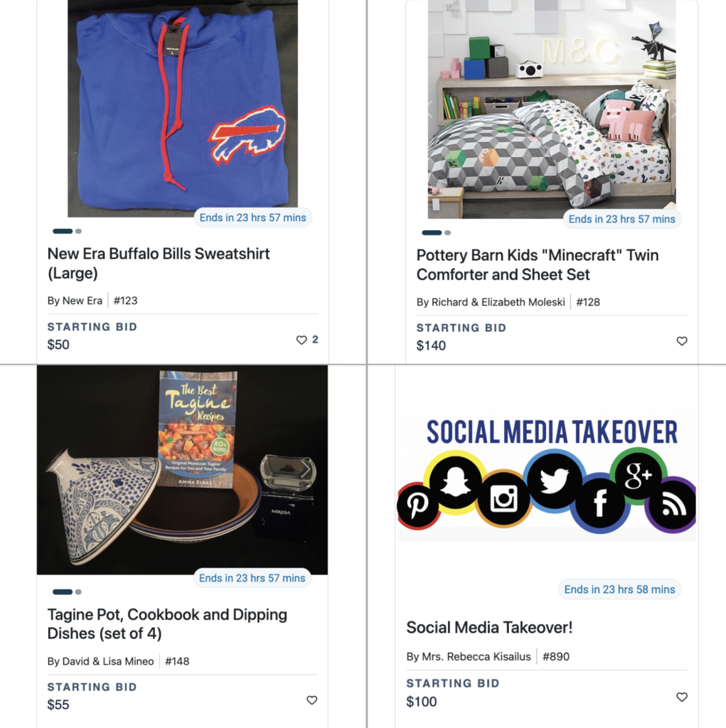
Task: Click heart icon on Minecraft Comforter item
Action: click(x=681, y=341)
